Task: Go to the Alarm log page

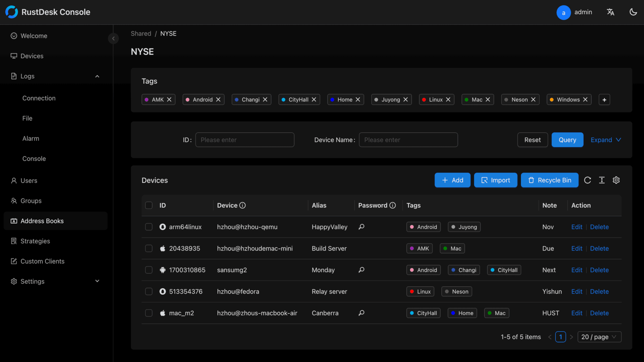Action: click(31, 138)
